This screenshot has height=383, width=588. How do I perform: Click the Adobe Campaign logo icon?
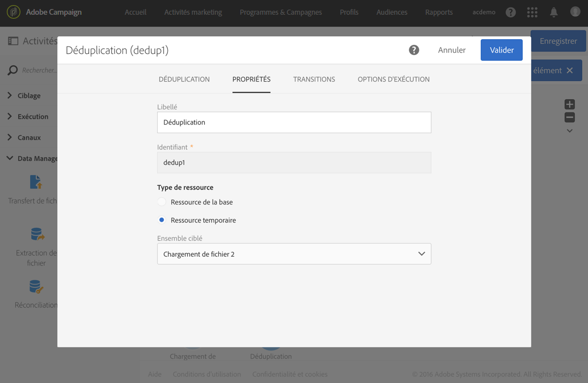pos(14,12)
